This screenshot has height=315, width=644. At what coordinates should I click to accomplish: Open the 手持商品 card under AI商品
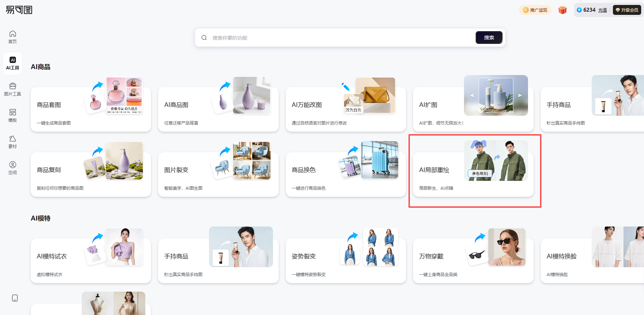(592, 109)
